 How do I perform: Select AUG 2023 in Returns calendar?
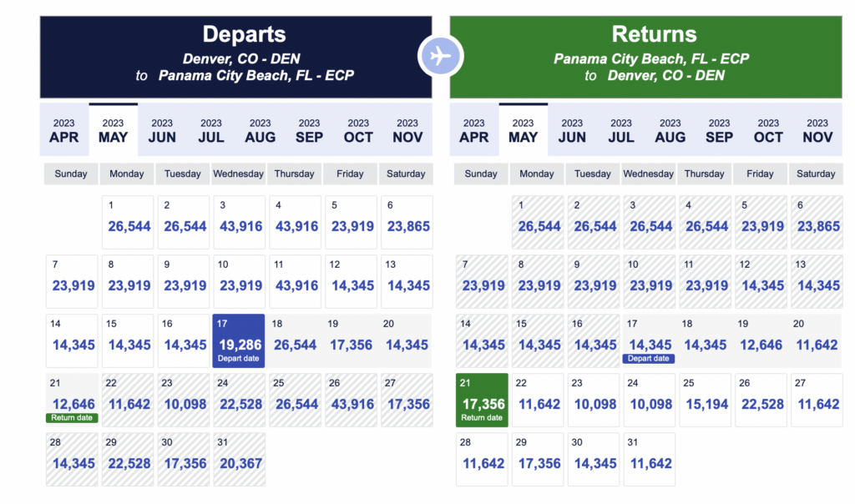pos(670,130)
